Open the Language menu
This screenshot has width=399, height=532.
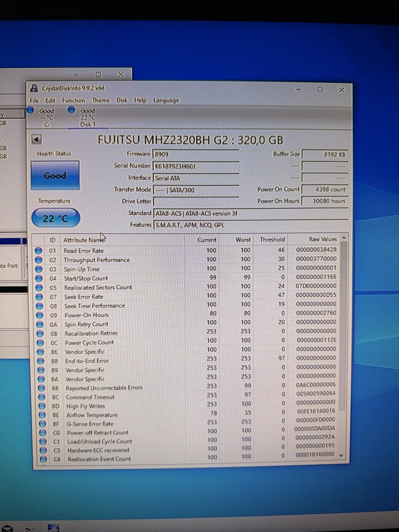[x=166, y=101]
